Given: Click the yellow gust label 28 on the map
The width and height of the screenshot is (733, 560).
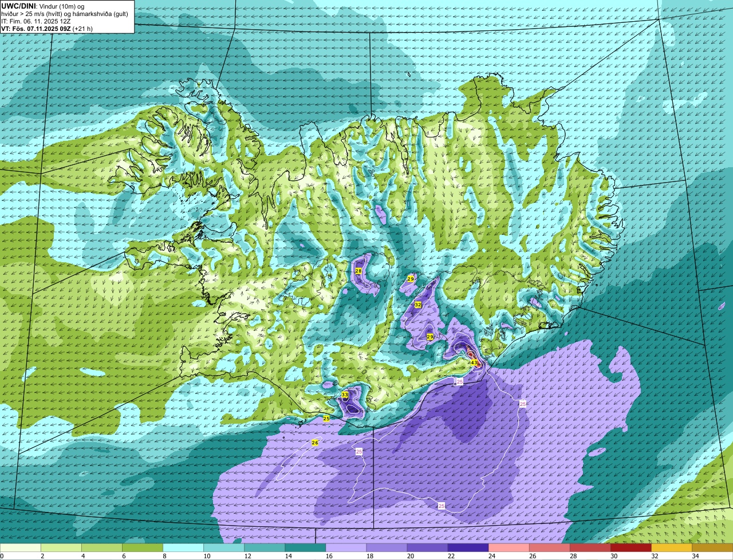Looking at the screenshot, I should pos(358,271).
